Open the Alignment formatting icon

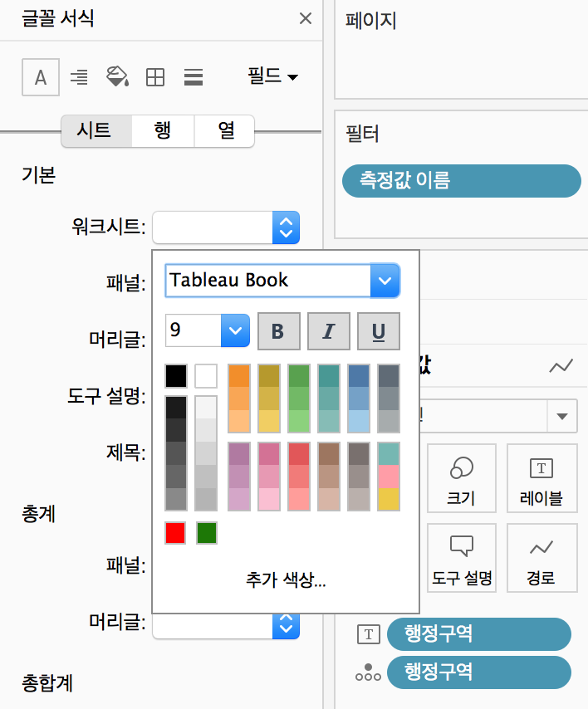pos(79,77)
